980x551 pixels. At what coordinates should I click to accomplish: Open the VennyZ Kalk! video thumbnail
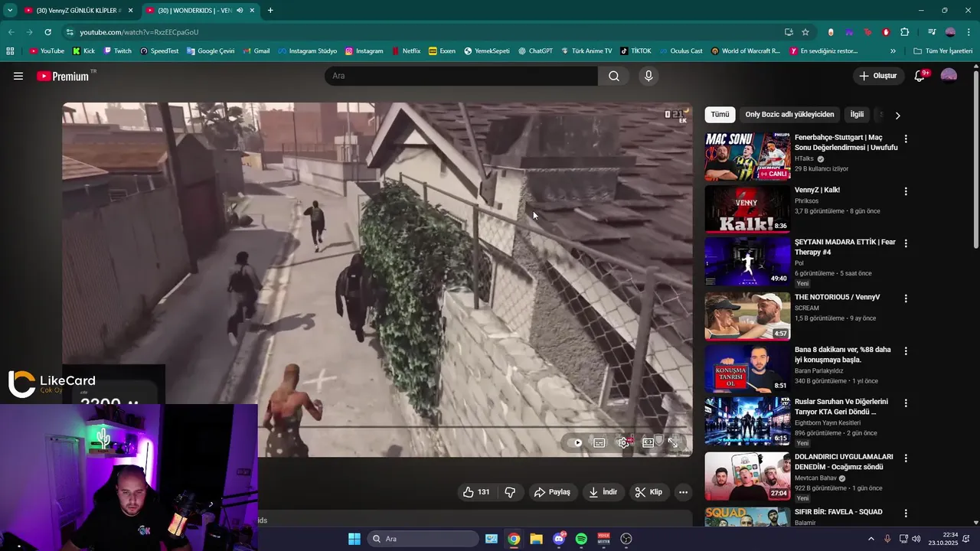click(747, 209)
